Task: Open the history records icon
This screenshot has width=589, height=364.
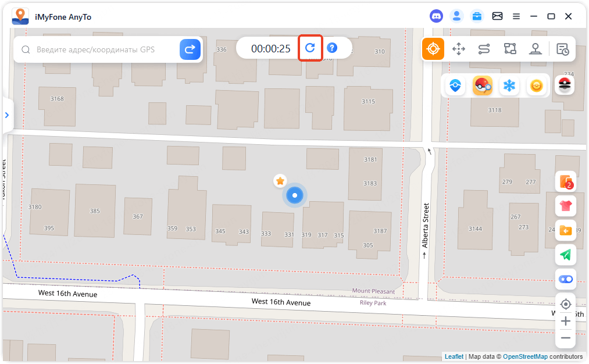Action: (x=563, y=49)
